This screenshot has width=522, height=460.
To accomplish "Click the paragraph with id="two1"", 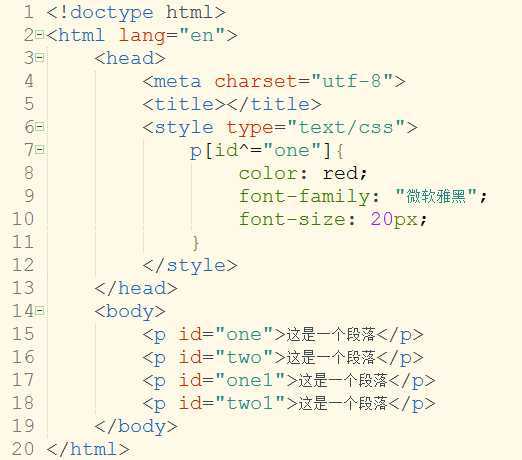I will [289, 404].
